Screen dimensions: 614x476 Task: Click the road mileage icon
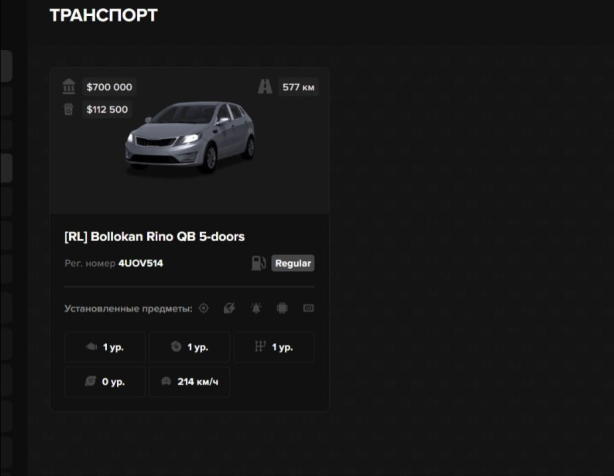pos(264,87)
